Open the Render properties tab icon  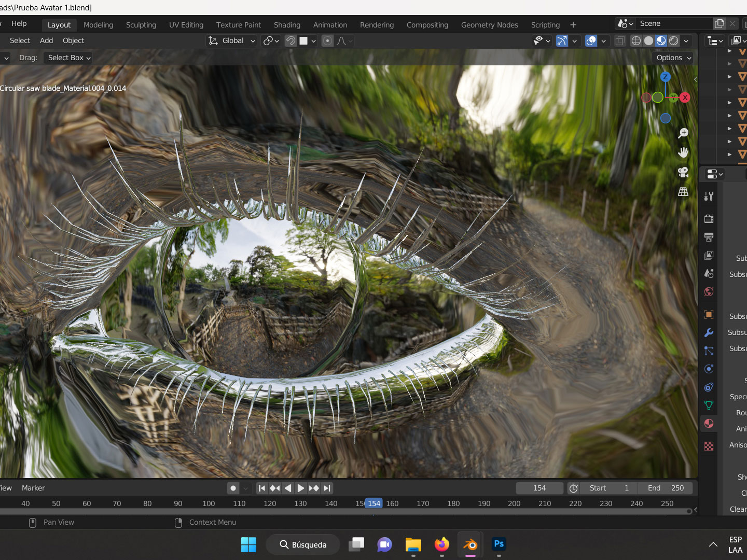[x=709, y=219]
